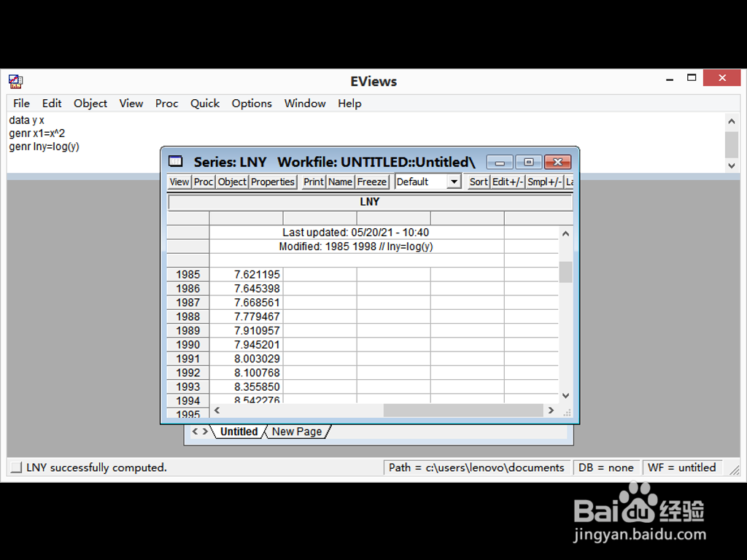Click the Freeze button
747x560 pixels.
pyautogui.click(x=371, y=182)
